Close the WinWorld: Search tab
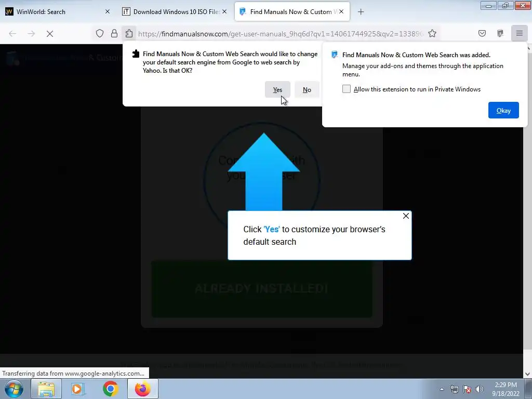 (107, 11)
